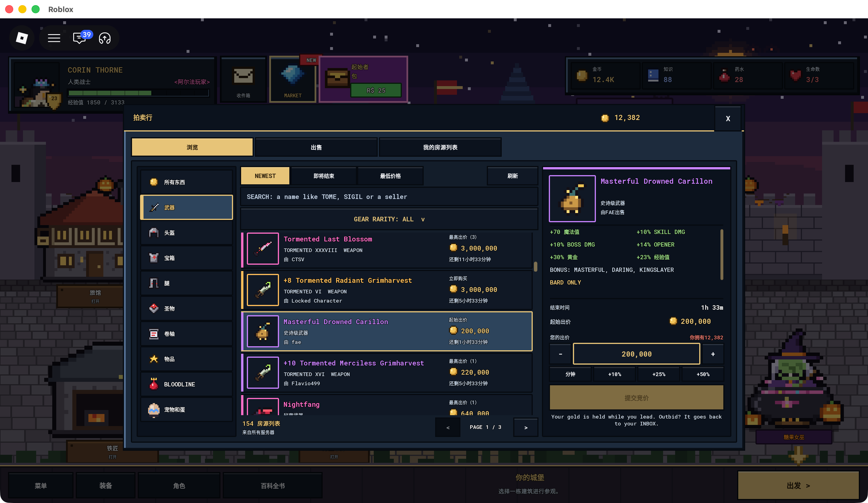Image resolution: width=868 pixels, height=503 pixels.
Task: Click the headset upload icon
Action: tap(105, 38)
